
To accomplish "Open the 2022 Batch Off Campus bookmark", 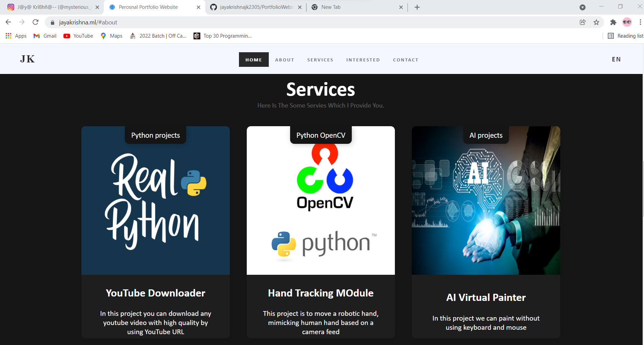I will pos(158,36).
